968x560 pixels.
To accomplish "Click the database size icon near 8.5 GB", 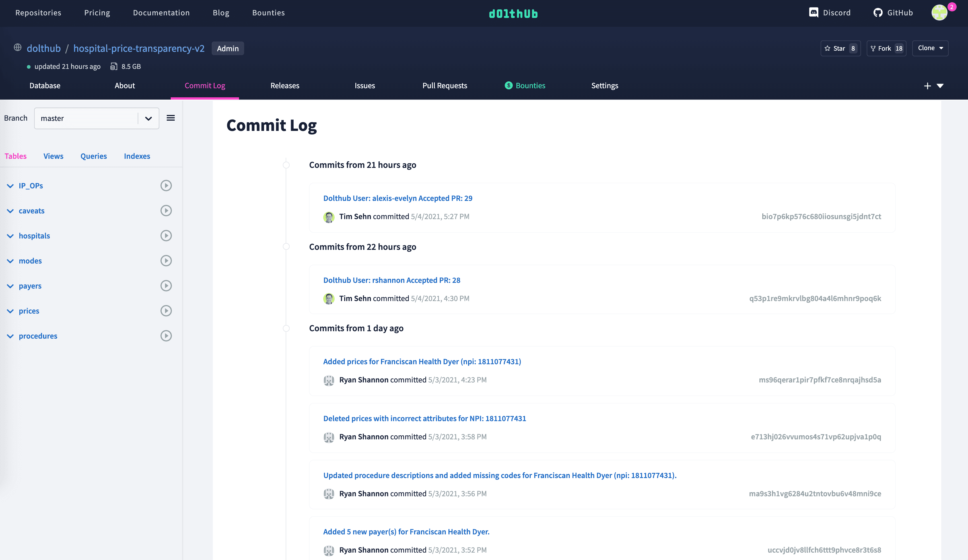I will (114, 67).
